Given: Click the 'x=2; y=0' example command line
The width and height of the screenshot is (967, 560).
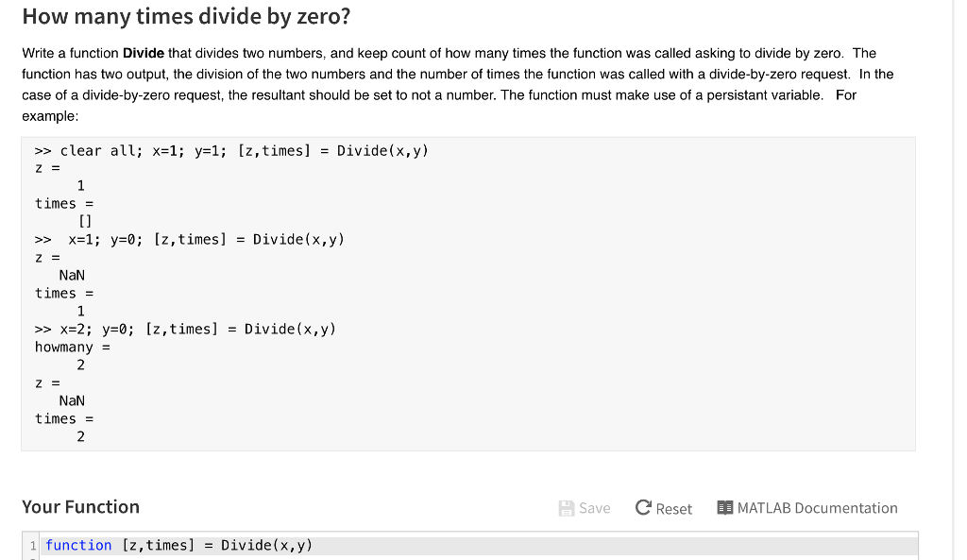Looking at the screenshot, I should pos(185,330).
